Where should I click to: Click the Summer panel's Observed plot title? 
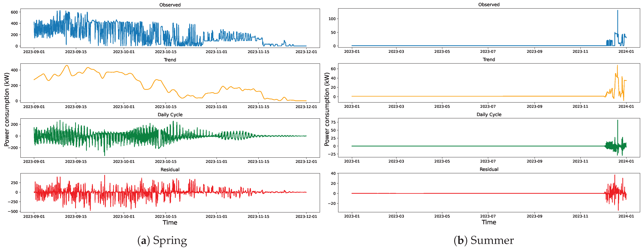pyautogui.click(x=489, y=4)
